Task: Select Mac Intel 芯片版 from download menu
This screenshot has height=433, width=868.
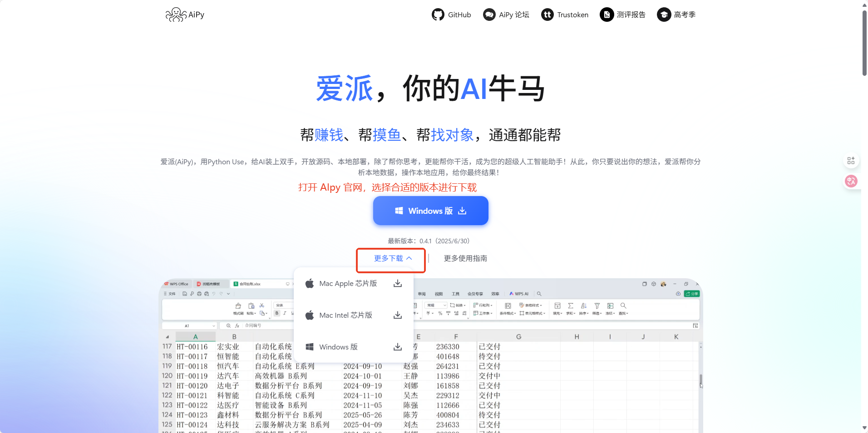Action: (346, 315)
